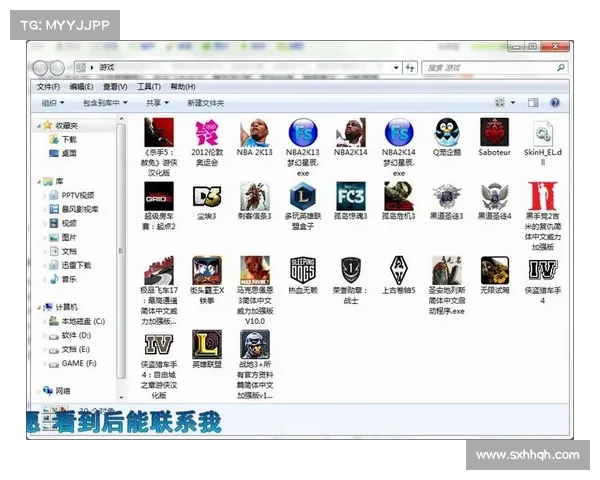Launch the 侠盗猎车手4 icon
The image size is (600, 480).
point(543,269)
